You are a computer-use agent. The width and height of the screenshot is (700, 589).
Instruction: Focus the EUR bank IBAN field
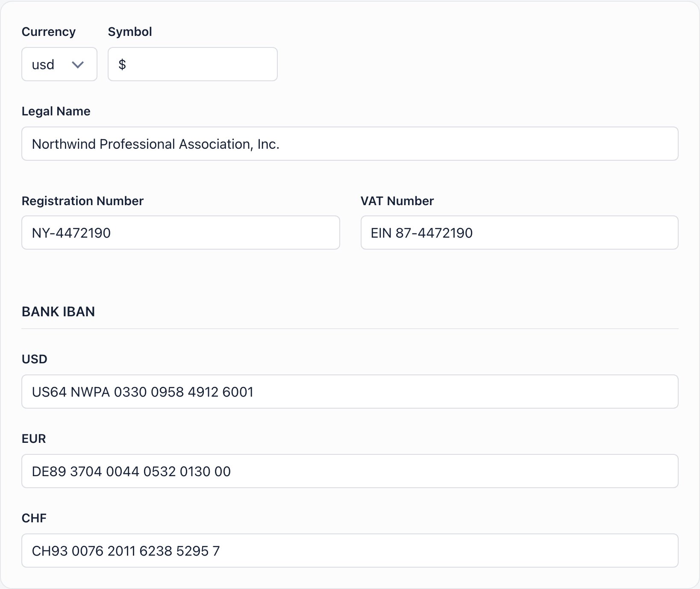(350, 471)
